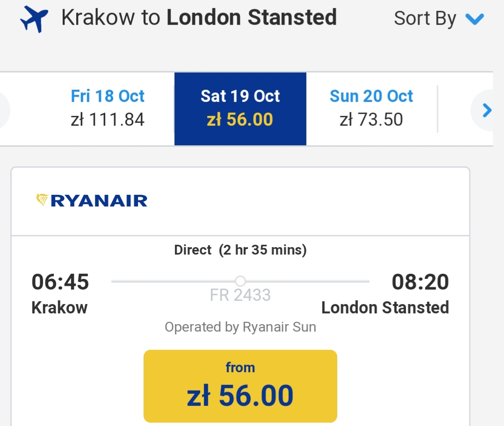Click flight number FR 2433
This screenshot has height=426, width=504.
(240, 295)
